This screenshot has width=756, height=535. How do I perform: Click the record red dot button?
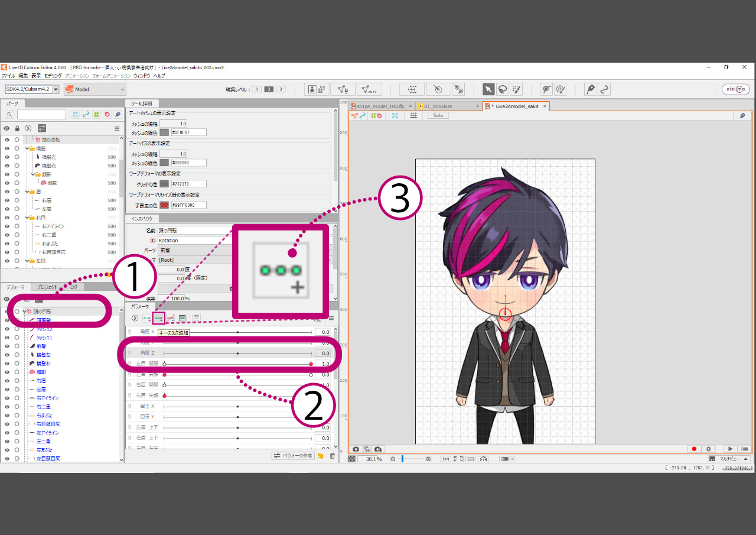click(x=695, y=449)
